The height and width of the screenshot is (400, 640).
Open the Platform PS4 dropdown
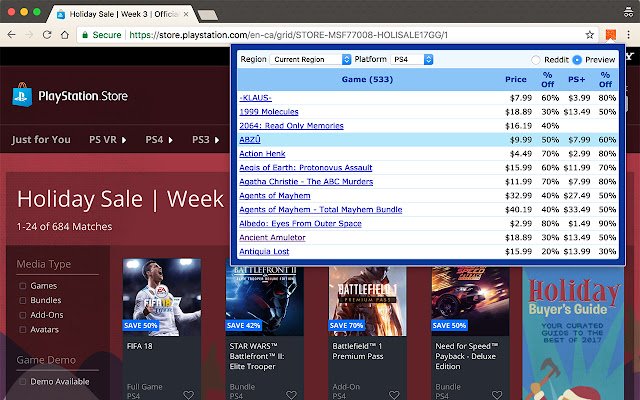pyautogui.click(x=411, y=60)
